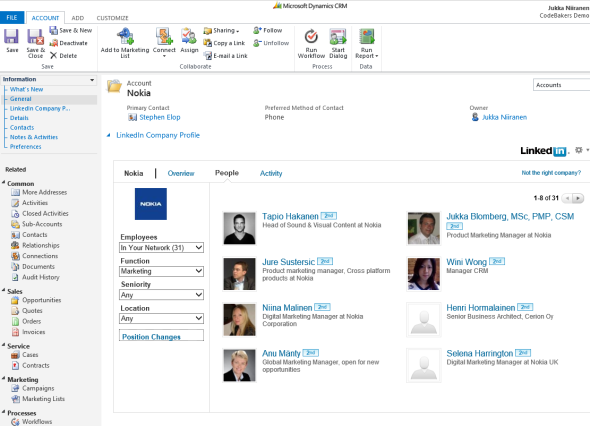Open Cases under Service

(25, 355)
